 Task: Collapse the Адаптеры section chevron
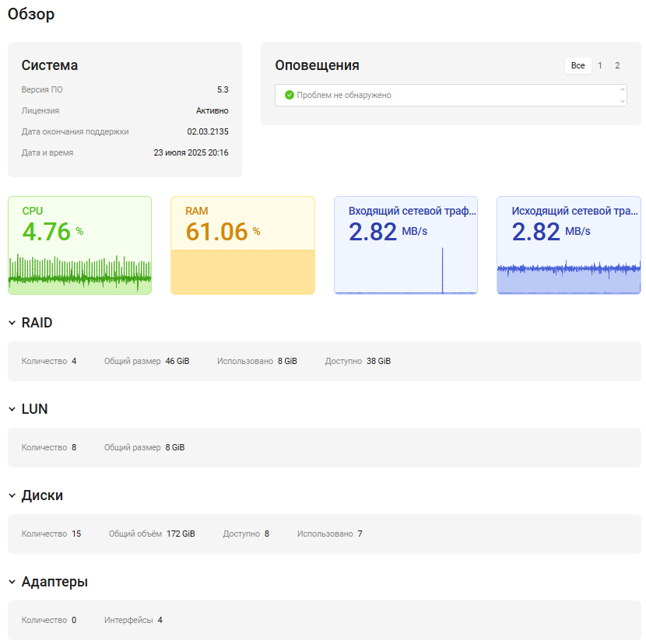(x=12, y=582)
